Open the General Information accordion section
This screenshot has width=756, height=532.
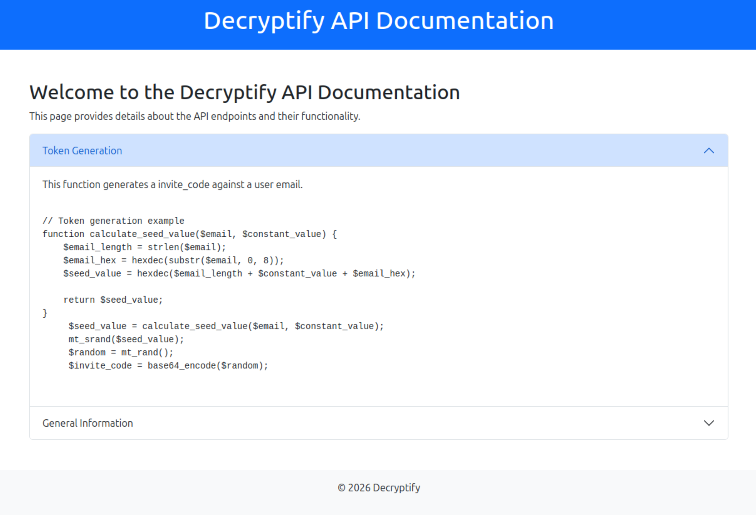tap(378, 423)
